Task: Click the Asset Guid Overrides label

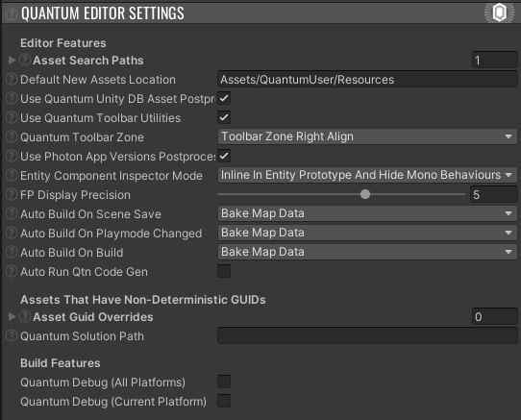Action: point(93,317)
